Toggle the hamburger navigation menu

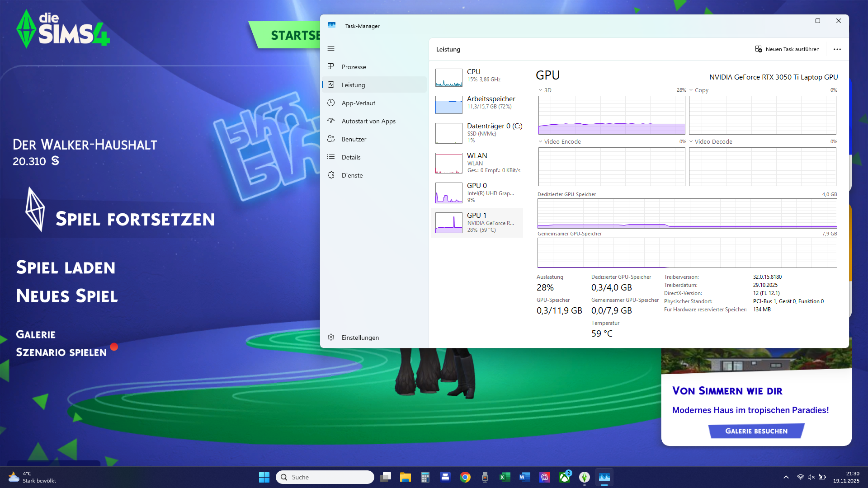pos(331,48)
